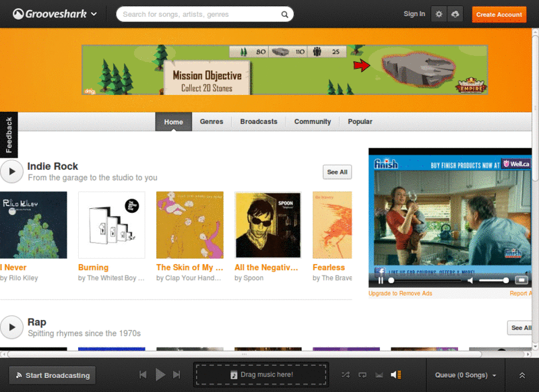
Task: Click Sign In link
Action: 414,14
